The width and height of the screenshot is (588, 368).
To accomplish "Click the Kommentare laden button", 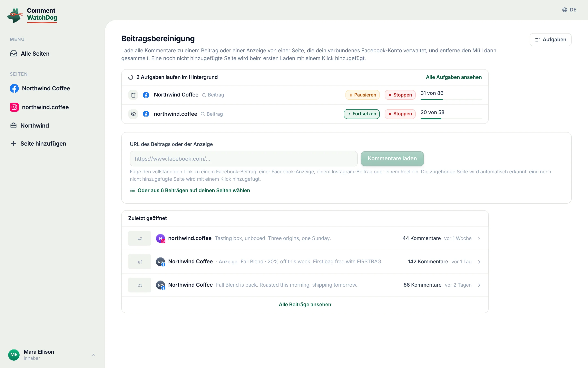I will 392,159.
